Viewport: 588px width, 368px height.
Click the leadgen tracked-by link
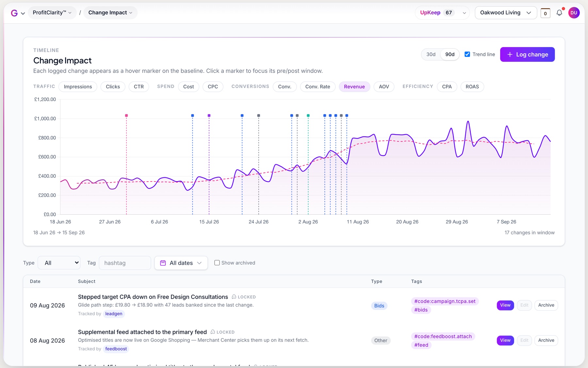point(114,314)
